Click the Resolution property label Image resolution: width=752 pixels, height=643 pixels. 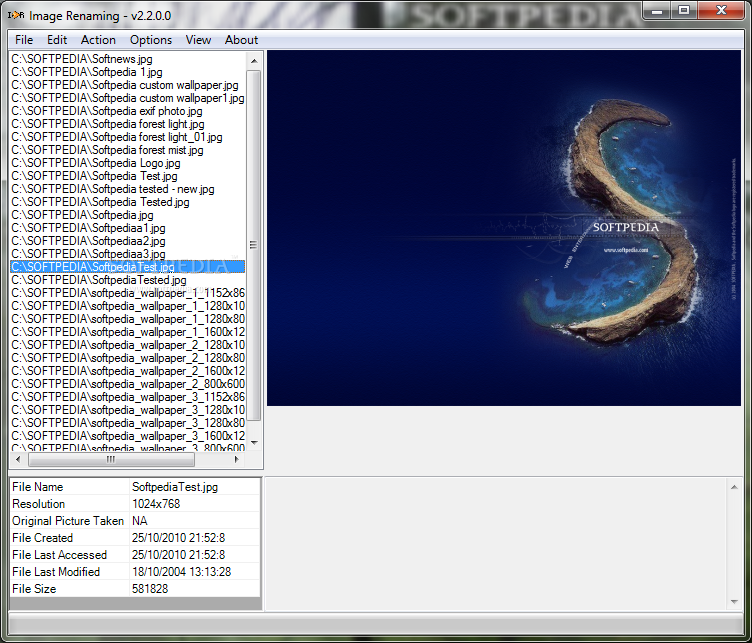coord(38,504)
